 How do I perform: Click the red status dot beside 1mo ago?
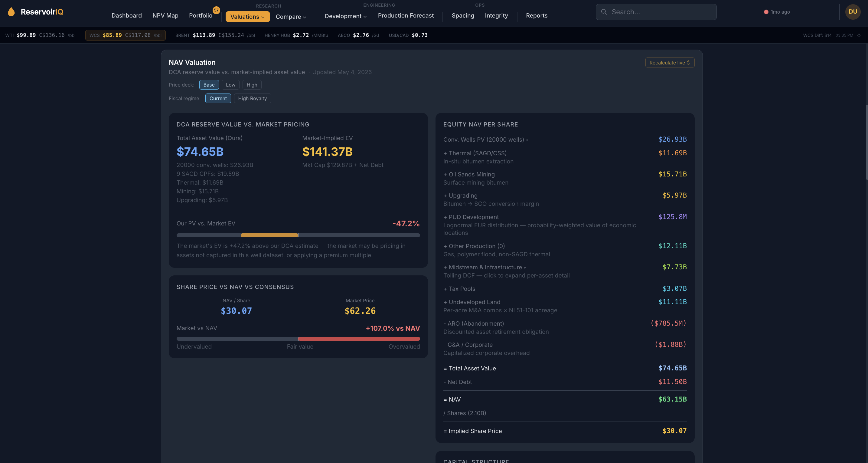coord(766,12)
